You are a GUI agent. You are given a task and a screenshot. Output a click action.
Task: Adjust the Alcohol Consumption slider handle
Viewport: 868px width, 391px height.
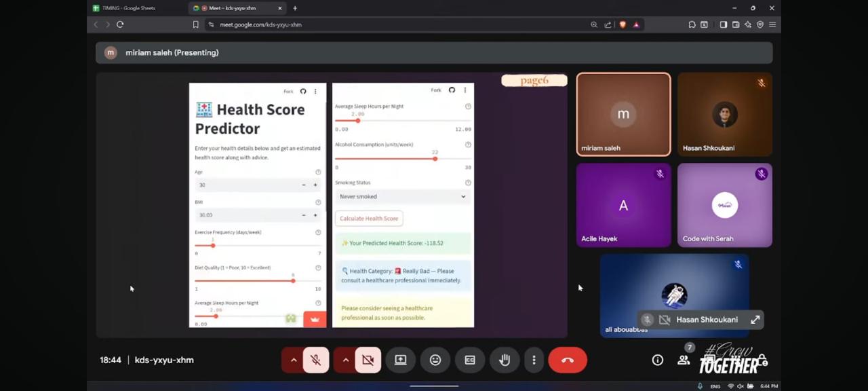pos(435,158)
